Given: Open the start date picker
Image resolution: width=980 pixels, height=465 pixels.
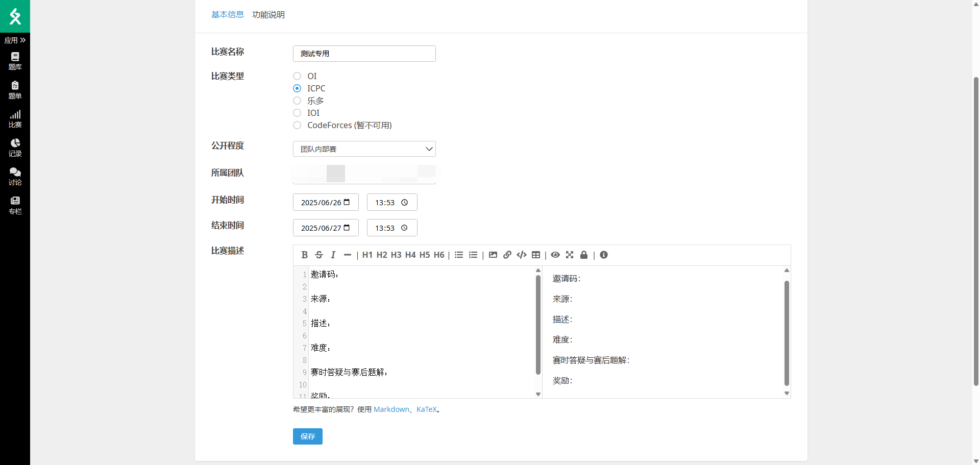Looking at the screenshot, I should point(347,202).
